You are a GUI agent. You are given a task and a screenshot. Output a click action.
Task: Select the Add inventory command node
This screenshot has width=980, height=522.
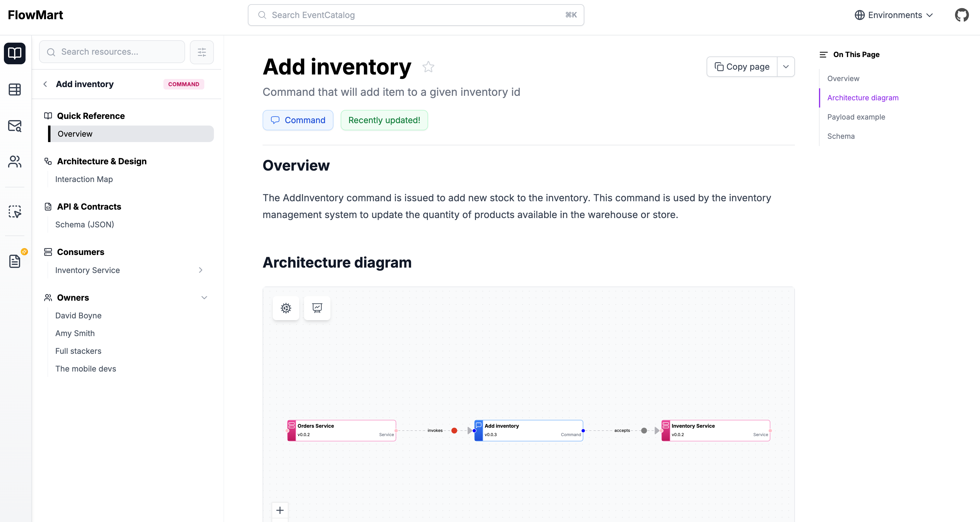pyautogui.click(x=528, y=430)
